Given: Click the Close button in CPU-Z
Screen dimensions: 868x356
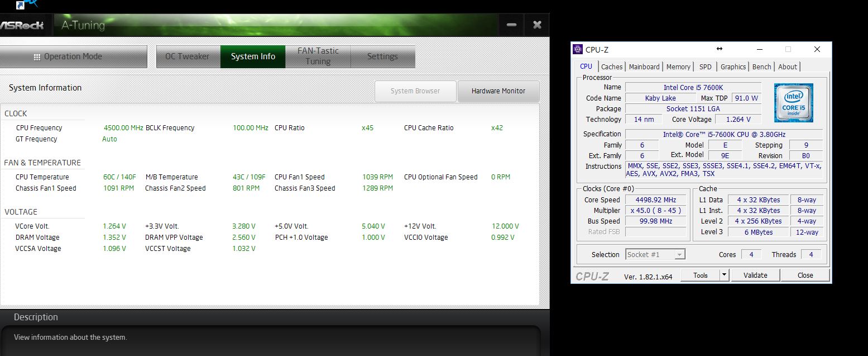Looking at the screenshot, I should coord(805,275).
